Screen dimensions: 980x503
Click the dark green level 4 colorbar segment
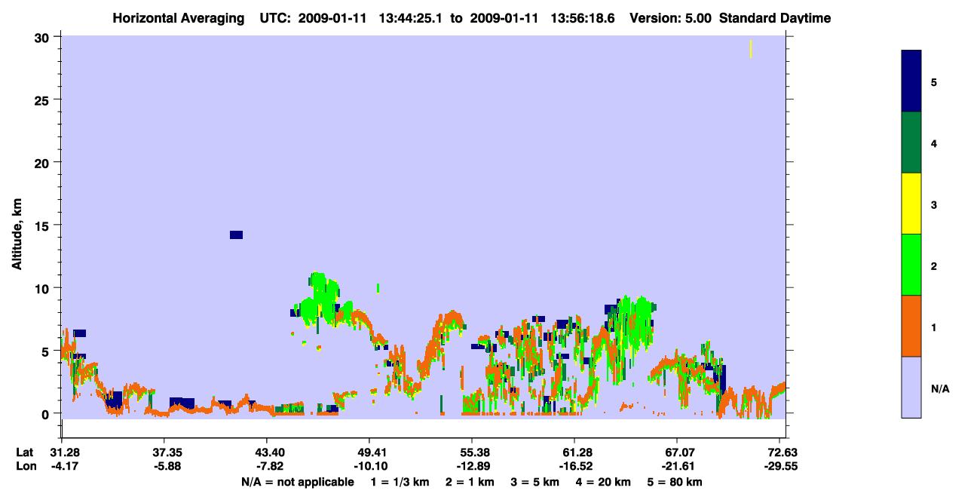click(911, 143)
